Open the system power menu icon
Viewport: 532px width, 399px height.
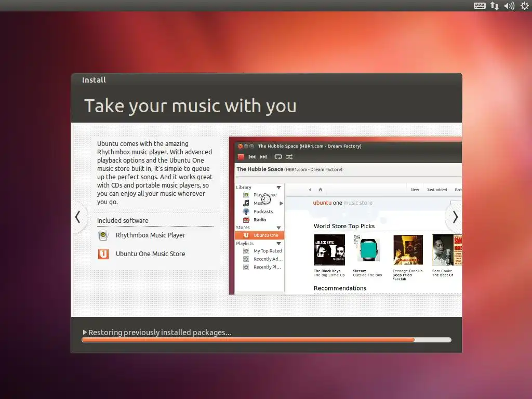pyautogui.click(x=525, y=6)
